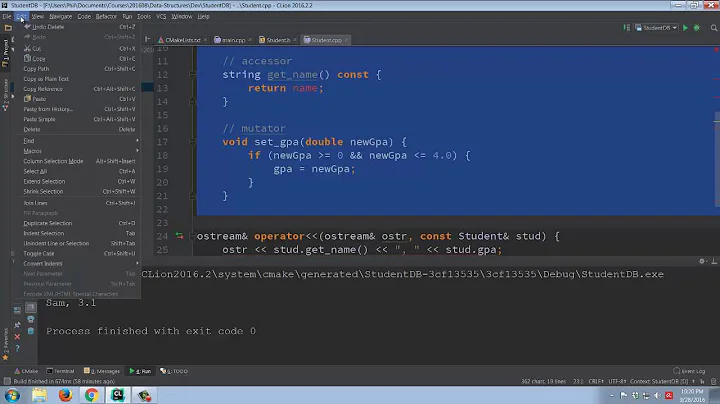
Task: Open the Windows Start button
Action: (12, 395)
